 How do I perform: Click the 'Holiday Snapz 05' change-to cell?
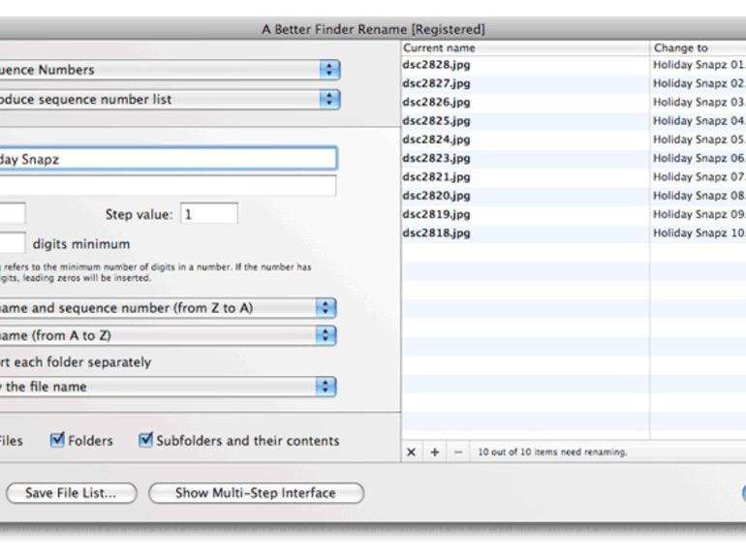pos(699,140)
